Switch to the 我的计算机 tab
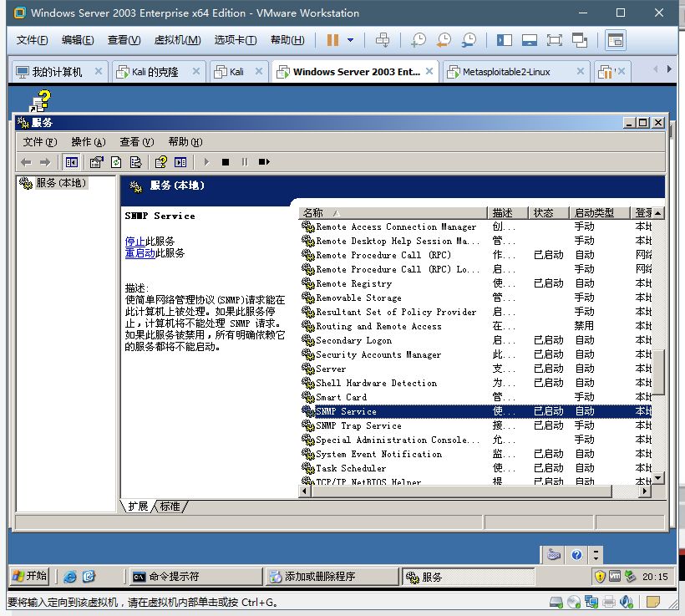 (x=57, y=72)
